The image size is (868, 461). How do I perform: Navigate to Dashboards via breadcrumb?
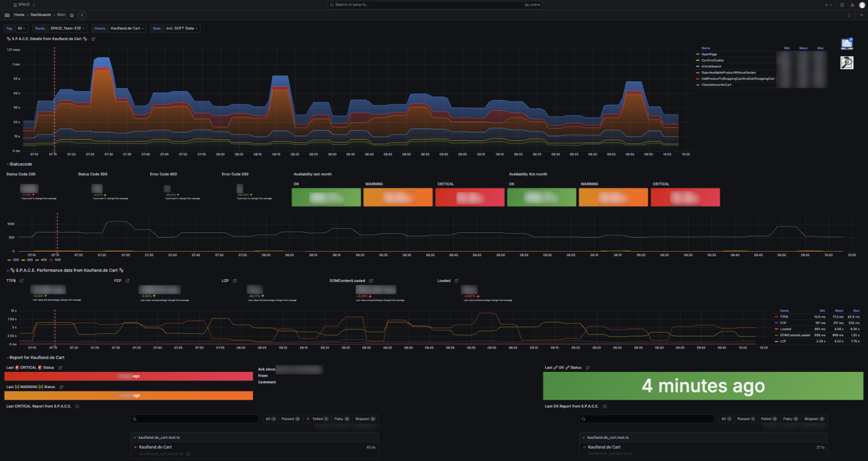[x=40, y=15]
